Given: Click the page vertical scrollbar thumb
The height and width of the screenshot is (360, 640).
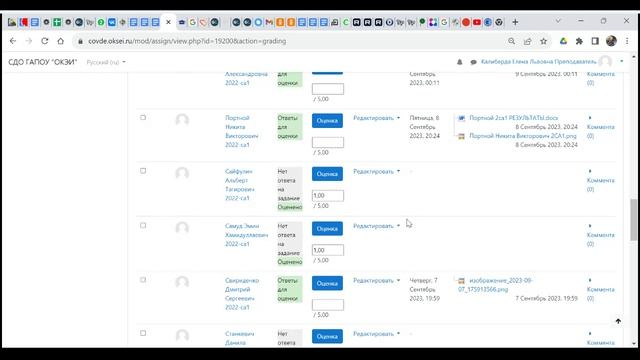Looking at the screenshot, I should (x=633, y=220).
